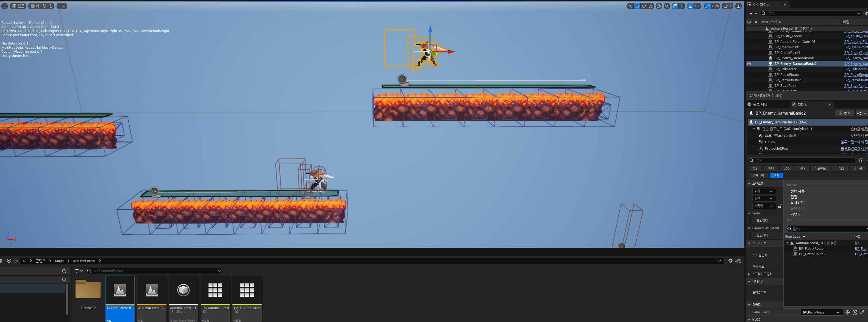Select the 피직스 filter category
Screen dimensions: 868x322
coord(839,169)
